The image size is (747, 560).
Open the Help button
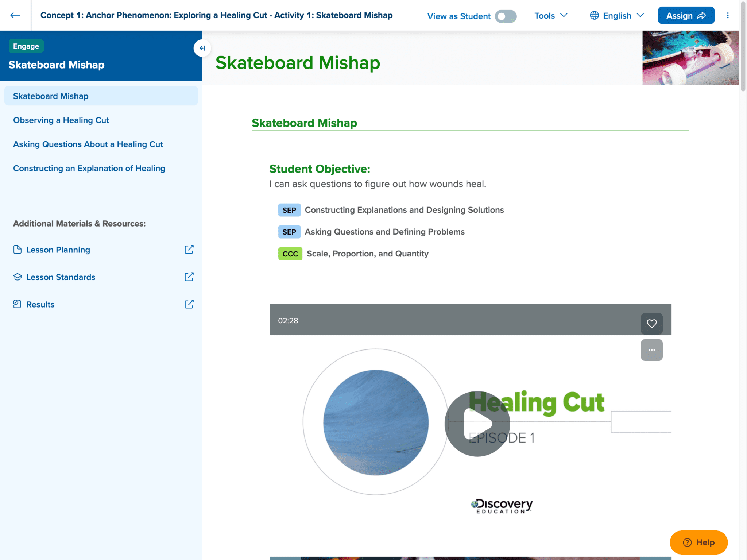698,542
